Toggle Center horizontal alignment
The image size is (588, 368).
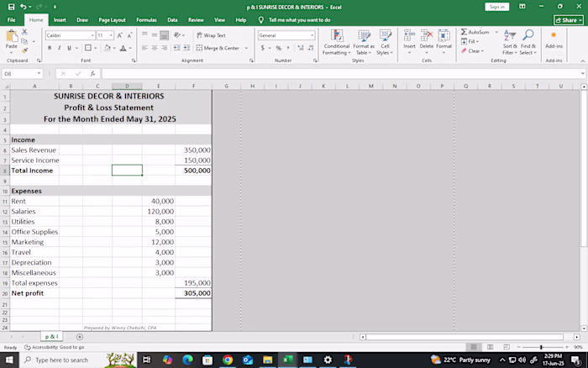point(154,48)
